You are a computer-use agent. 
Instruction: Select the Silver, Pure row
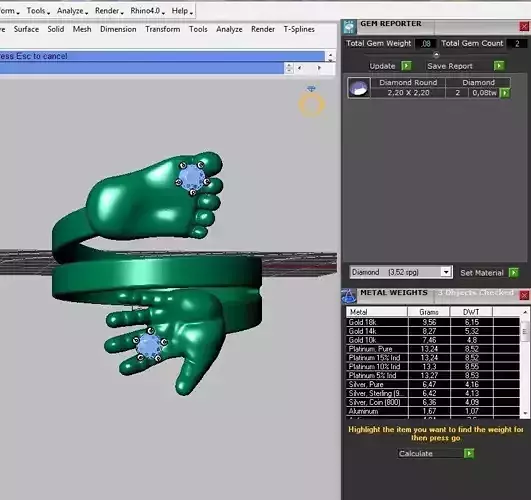(433, 384)
